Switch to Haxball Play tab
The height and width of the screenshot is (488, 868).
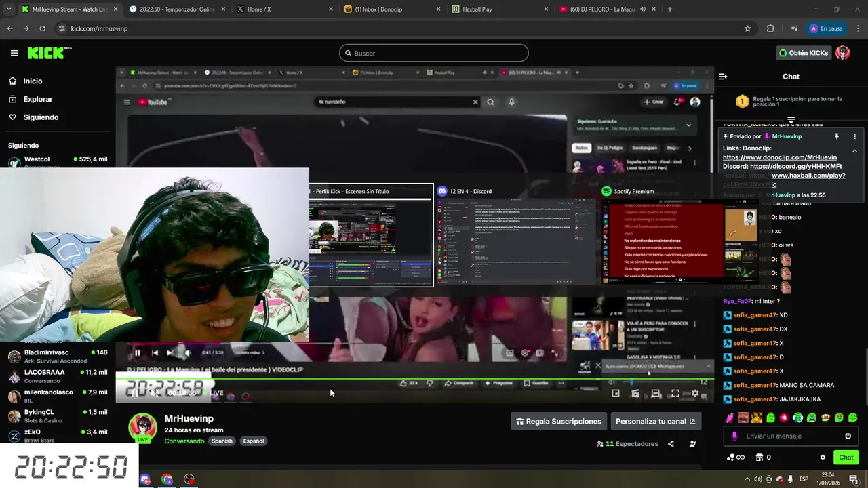click(x=500, y=9)
